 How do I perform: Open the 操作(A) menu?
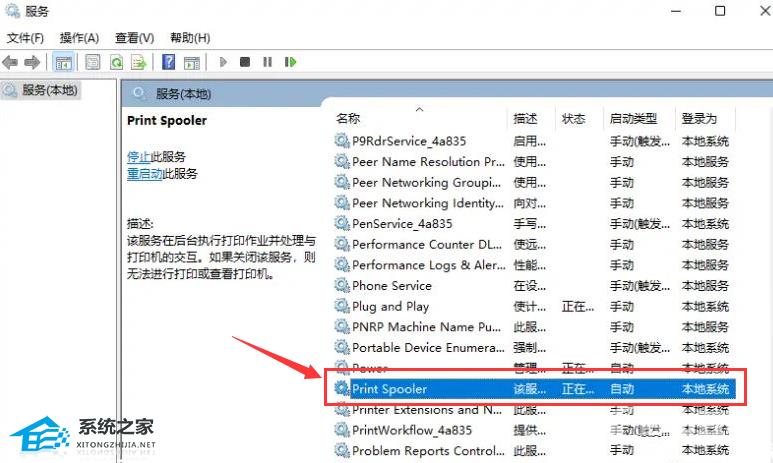79,38
